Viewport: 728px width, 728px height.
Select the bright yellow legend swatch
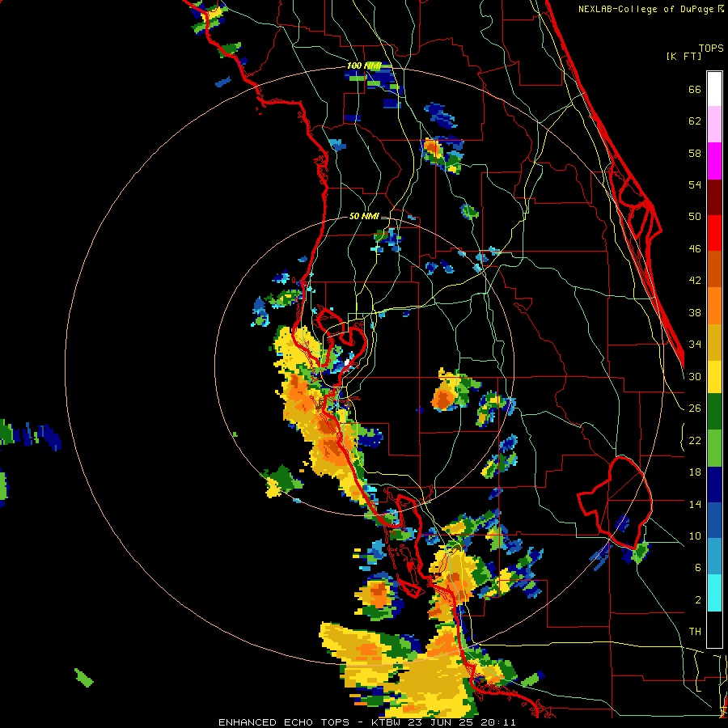(714, 376)
